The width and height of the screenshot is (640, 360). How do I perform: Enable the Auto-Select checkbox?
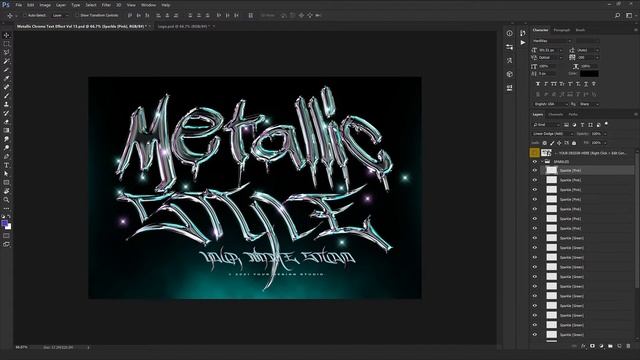(25, 16)
